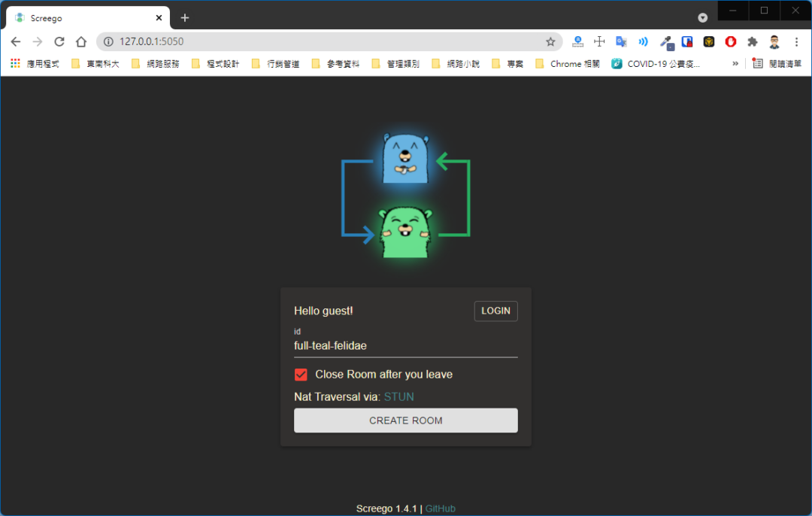The height and width of the screenshot is (516, 812).
Task: Open the Extensions puzzle-piece menu
Action: (x=753, y=41)
